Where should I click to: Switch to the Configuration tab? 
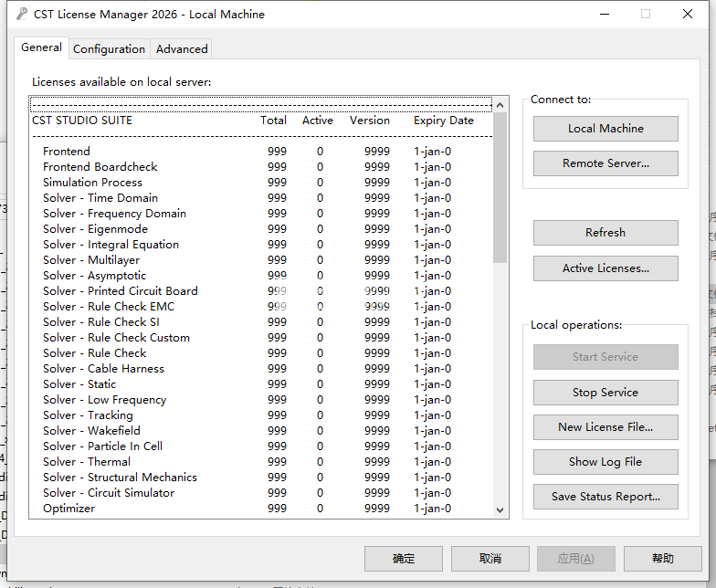(109, 48)
